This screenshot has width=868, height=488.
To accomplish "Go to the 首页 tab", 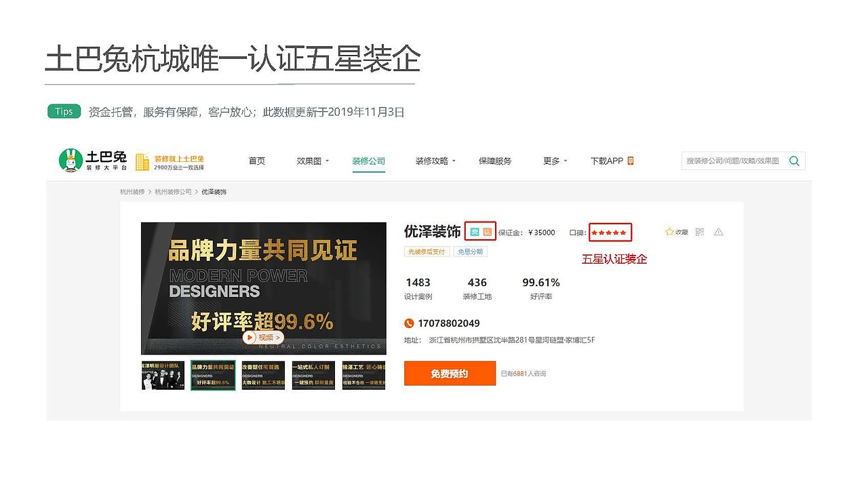I will 257,161.
